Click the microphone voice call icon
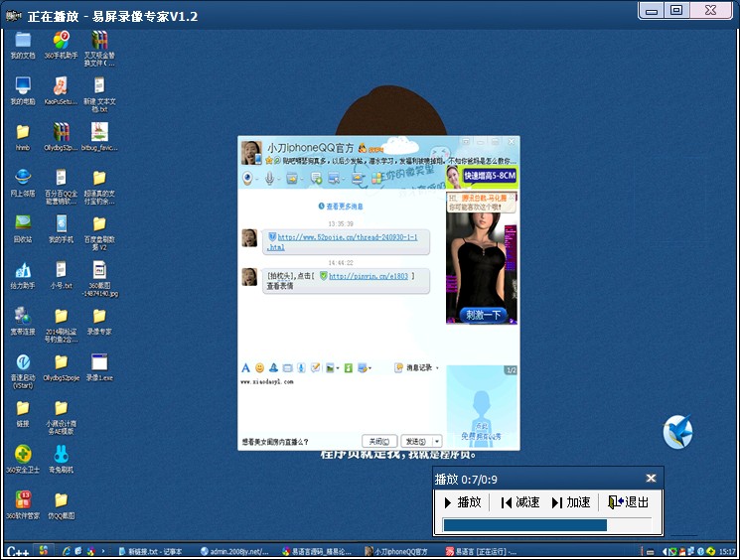Viewport: 740px width, 560px height. [269, 178]
